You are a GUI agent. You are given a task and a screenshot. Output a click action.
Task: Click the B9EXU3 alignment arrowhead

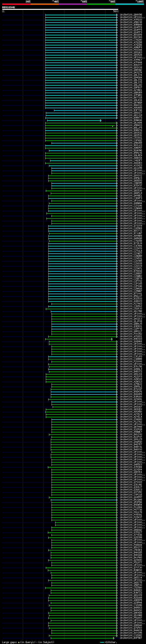click(112, 339)
